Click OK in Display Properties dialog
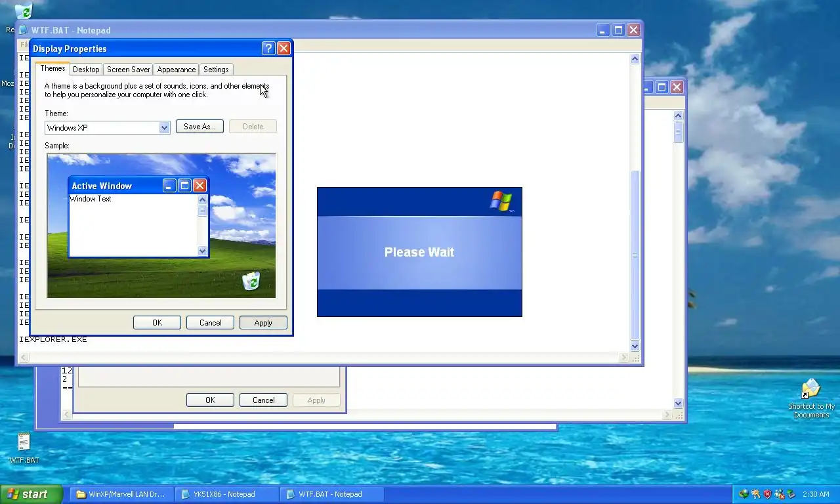The height and width of the screenshot is (504, 840). pos(157,322)
